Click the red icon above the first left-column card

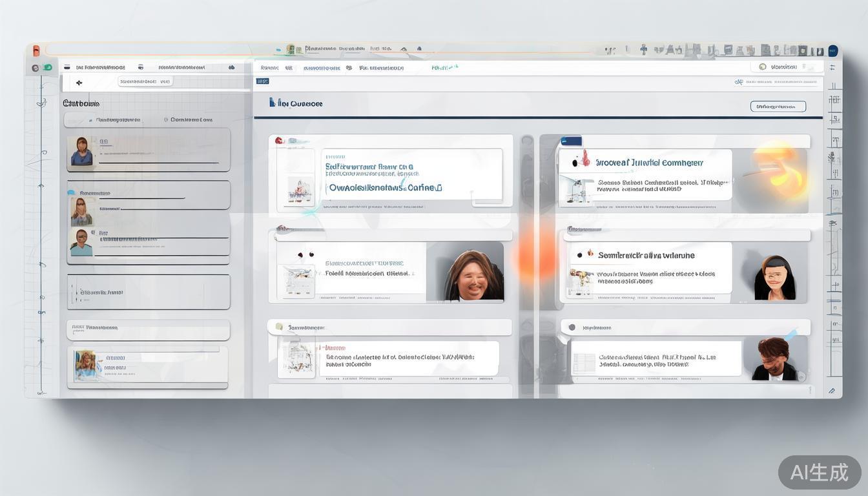point(279,140)
